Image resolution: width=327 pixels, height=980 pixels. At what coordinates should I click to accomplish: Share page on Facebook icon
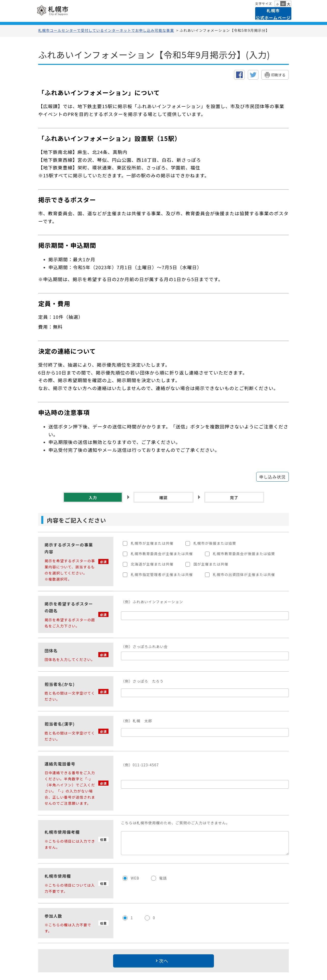pos(239,75)
